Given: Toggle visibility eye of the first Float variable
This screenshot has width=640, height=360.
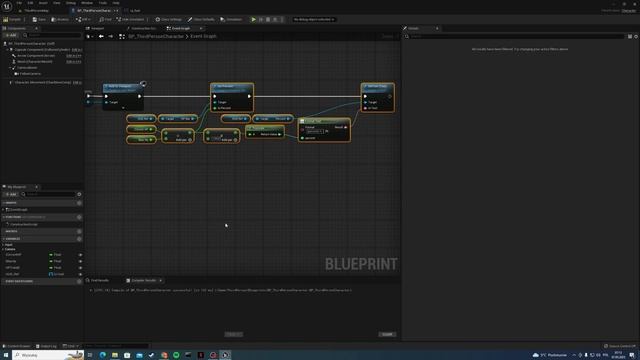Looking at the screenshot, I should (x=80, y=255).
